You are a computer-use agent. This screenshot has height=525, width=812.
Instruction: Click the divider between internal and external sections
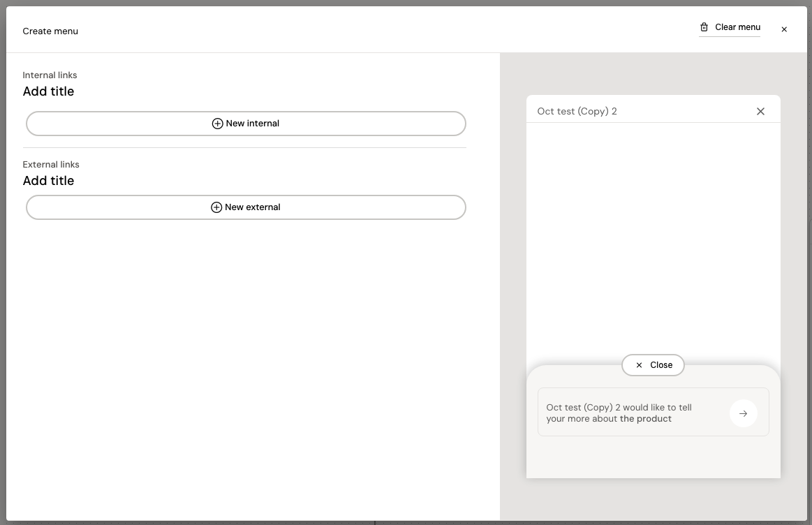pos(244,148)
